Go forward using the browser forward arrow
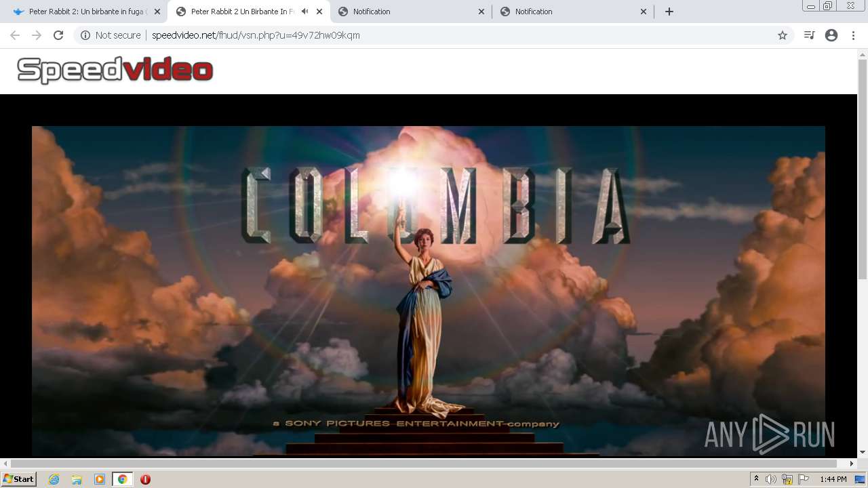The image size is (868, 488). pyautogui.click(x=37, y=35)
